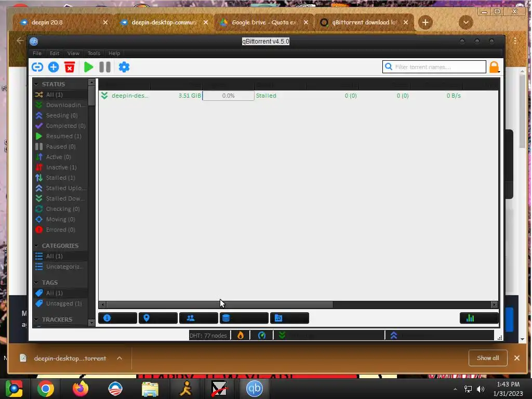Switch to the Google Drive - Quota browser tab
This screenshot has width=532, height=399.
(x=263, y=22)
